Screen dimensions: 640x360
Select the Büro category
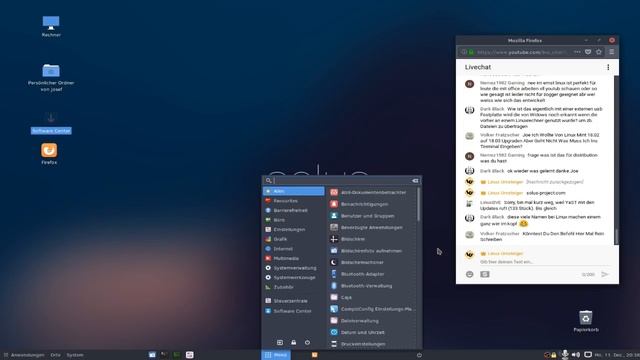(293, 220)
